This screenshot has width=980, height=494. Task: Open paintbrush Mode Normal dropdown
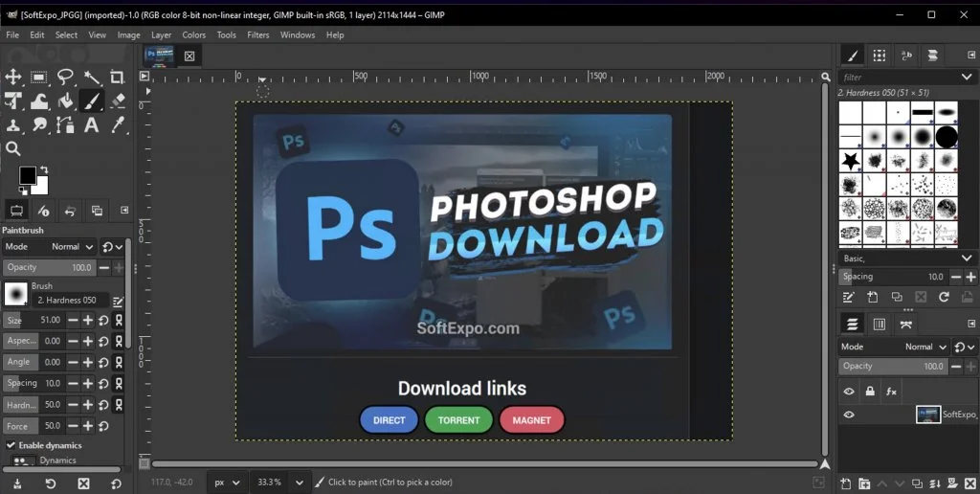[73, 246]
